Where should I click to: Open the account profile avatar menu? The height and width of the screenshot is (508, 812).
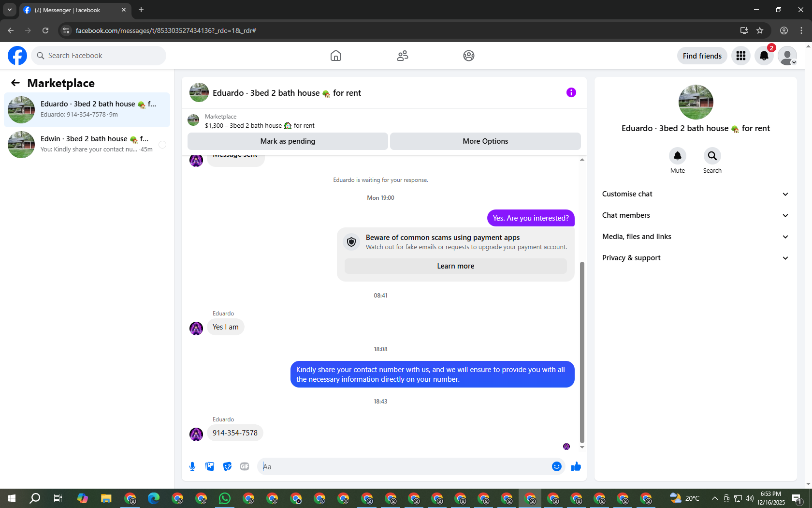(x=787, y=56)
